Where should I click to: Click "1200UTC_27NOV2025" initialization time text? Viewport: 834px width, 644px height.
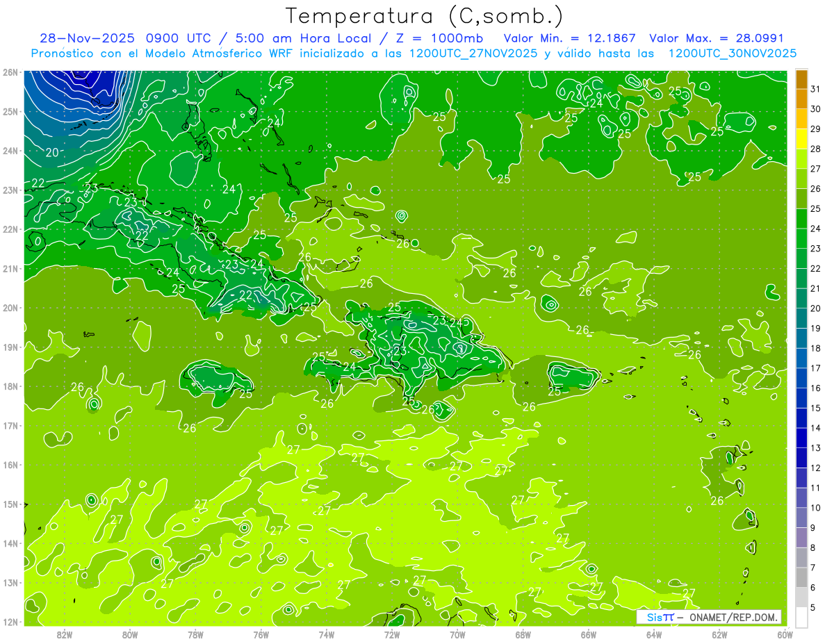[473, 53]
